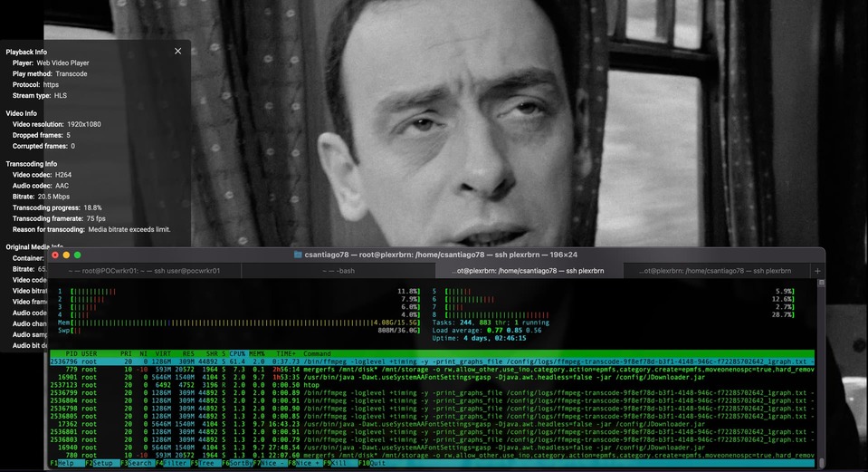868x472 pixels.
Task: Sort by the RES column header
Action: (x=188, y=353)
